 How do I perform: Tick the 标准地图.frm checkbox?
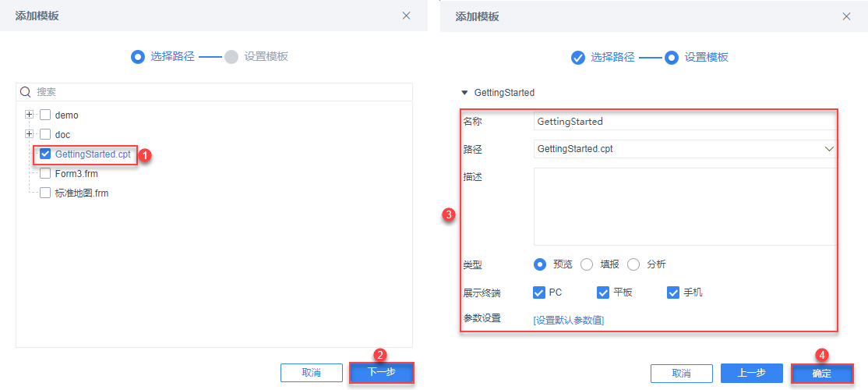45,193
